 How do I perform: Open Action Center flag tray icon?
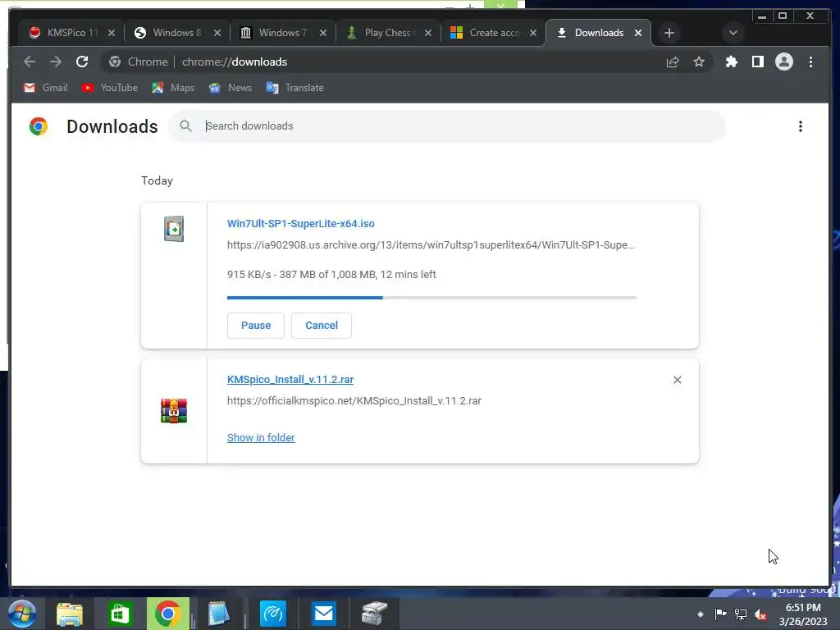[720, 614]
